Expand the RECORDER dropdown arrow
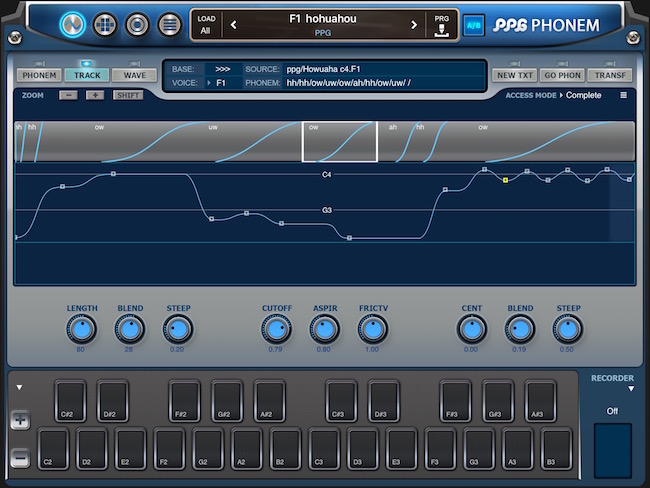 [x=631, y=388]
